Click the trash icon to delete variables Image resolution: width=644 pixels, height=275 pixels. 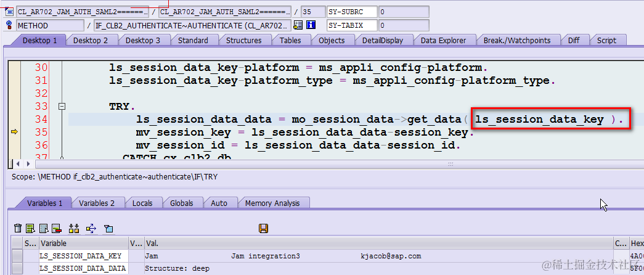click(18, 229)
